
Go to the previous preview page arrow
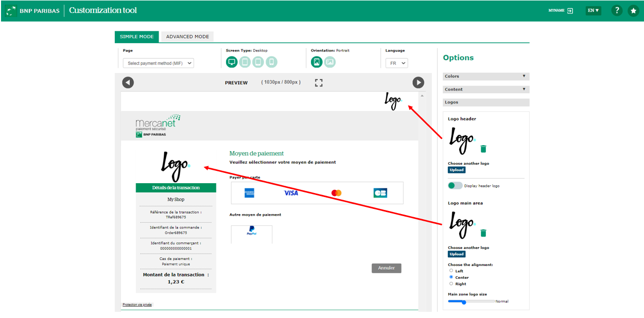(x=128, y=82)
